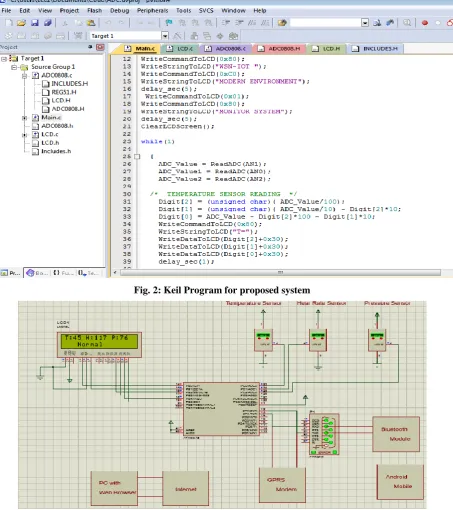Start a debug session with the magnifier icon
This screenshot has width=453, height=510.
pyautogui.click(x=407, y=23)
